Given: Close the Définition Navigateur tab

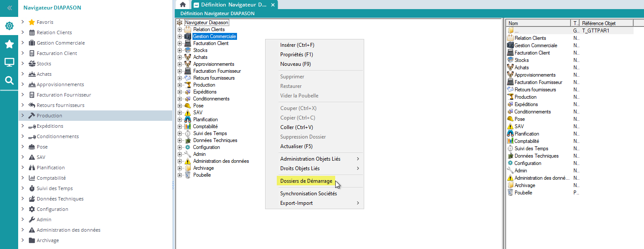Looking at the screenshot, I should click(272, 5).
